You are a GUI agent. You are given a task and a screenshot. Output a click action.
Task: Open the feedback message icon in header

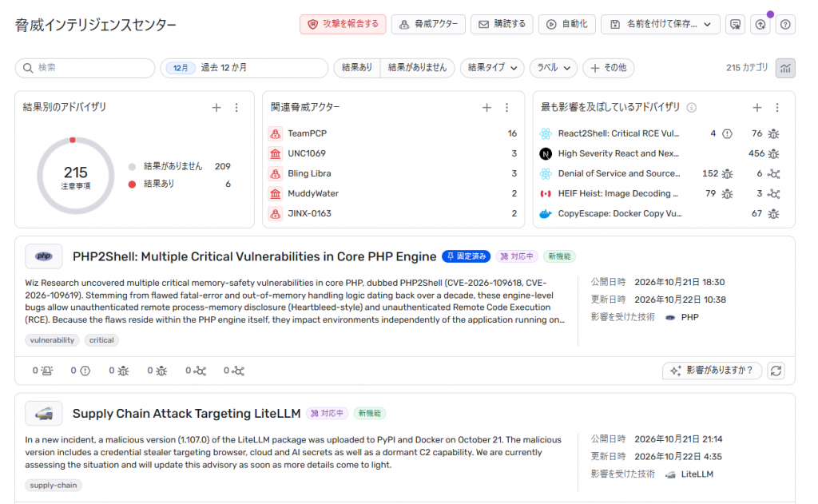[735, 25]
